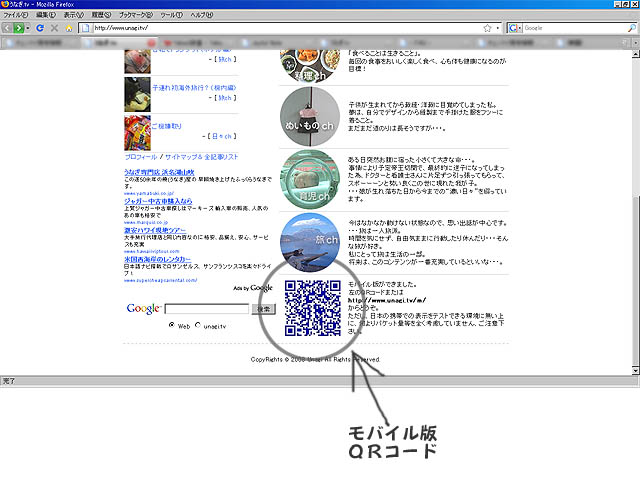Click the Stop loading X icon
The height and width of the screenshot is (480, 640).
pyautogui.click(x=54, y=28)
